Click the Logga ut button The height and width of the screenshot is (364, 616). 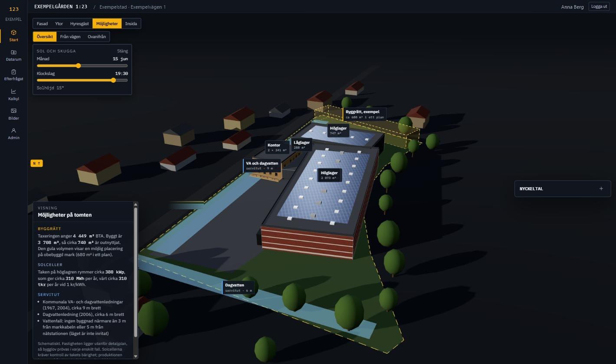(x=599, y=6)
